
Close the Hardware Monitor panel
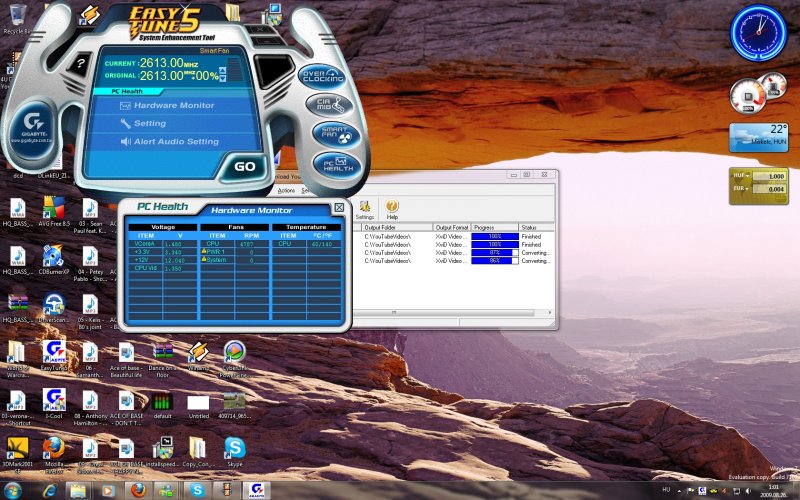pos(339,207)
